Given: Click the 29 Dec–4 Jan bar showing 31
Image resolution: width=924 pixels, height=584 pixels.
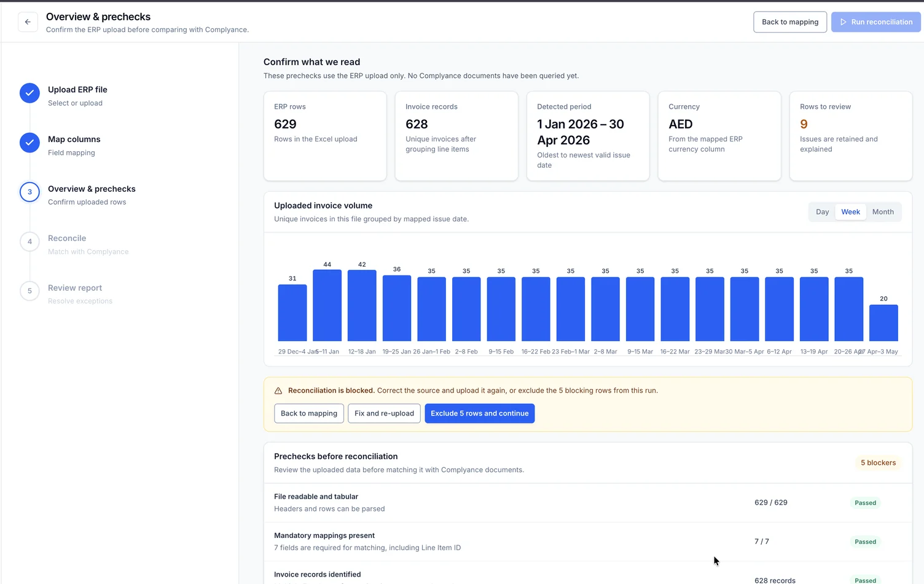Looking at the screenshot, I should pyautogui.click(x=292, y=313).
